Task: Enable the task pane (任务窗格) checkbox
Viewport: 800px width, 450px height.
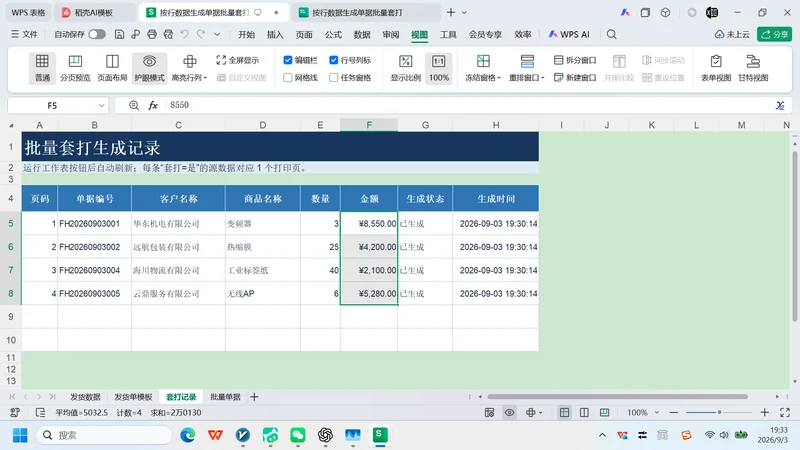Action: 334,78
